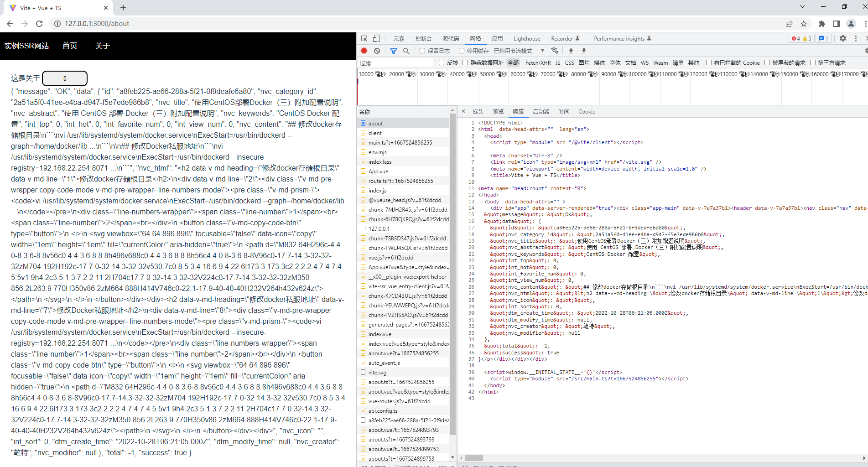Open the throttling mode dropdown
Screen dimensions: 868x467
coord(520,51)
